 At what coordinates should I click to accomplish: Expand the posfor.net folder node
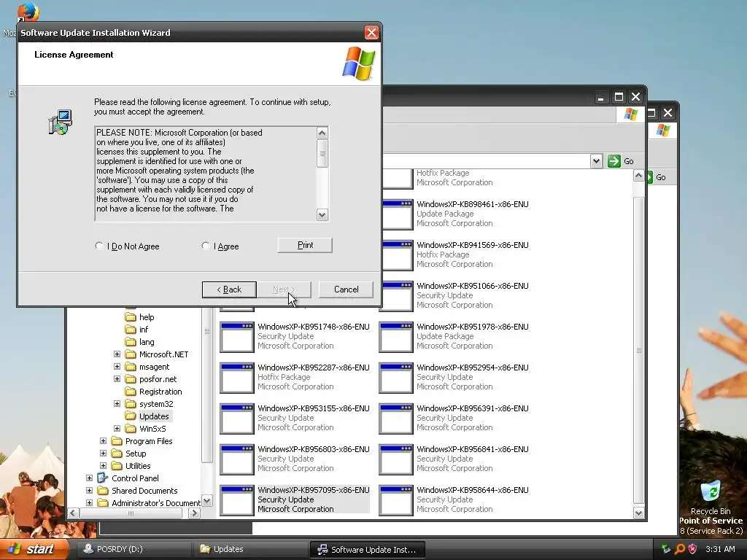(x=117, y=378)
